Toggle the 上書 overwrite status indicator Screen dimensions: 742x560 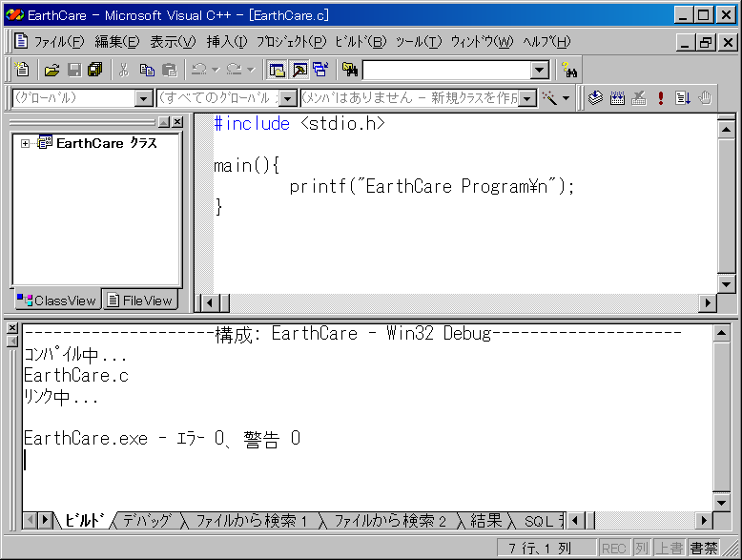[x=670, y=549]
